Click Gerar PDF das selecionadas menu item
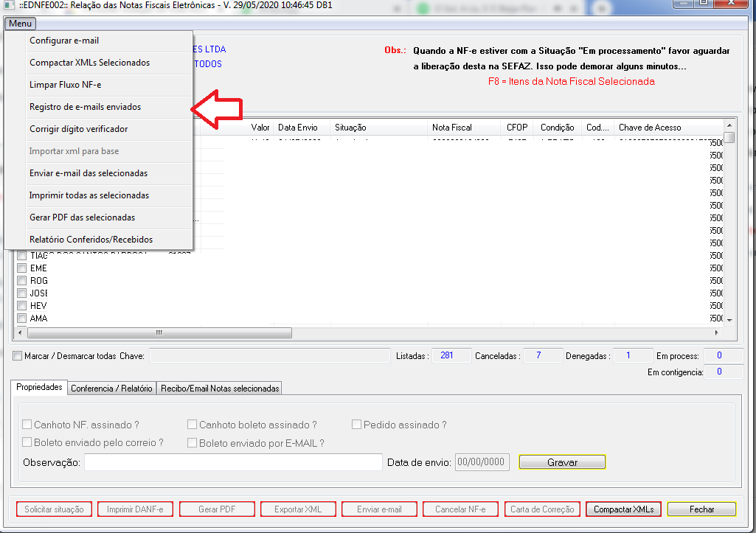This screenshot has width=756, height=533. point(82,217)
